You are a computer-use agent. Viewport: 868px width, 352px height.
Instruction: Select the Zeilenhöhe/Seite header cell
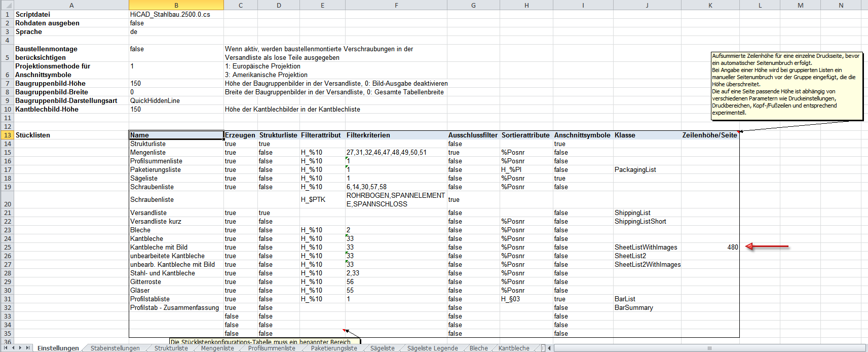709,135
